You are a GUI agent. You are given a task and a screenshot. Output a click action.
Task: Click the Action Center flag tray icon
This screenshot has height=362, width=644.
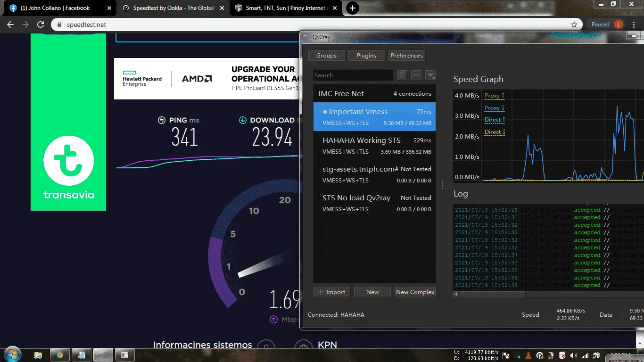pos(506,355)
